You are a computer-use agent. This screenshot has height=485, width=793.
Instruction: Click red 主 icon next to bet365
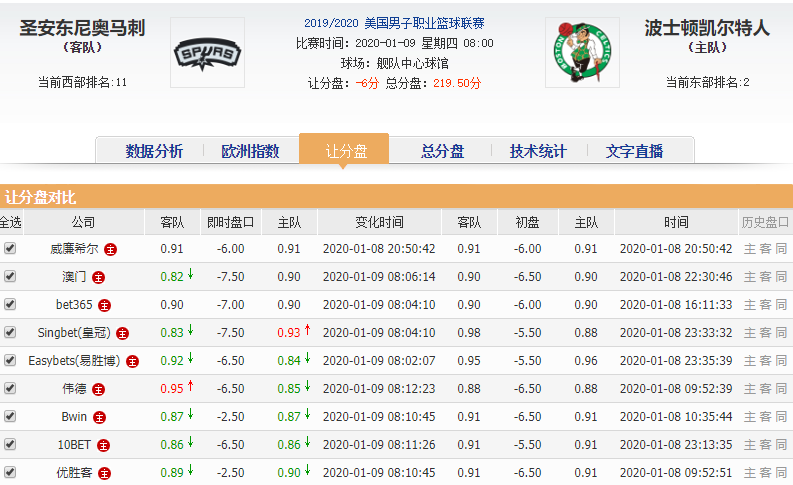point(104,305)
